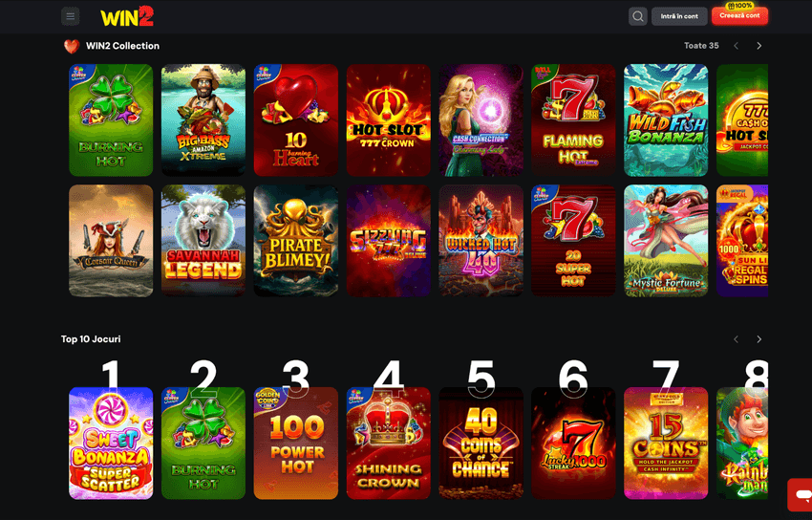Open the hamburger menu icon
The image size is (812, 520).
click(71, 16)
